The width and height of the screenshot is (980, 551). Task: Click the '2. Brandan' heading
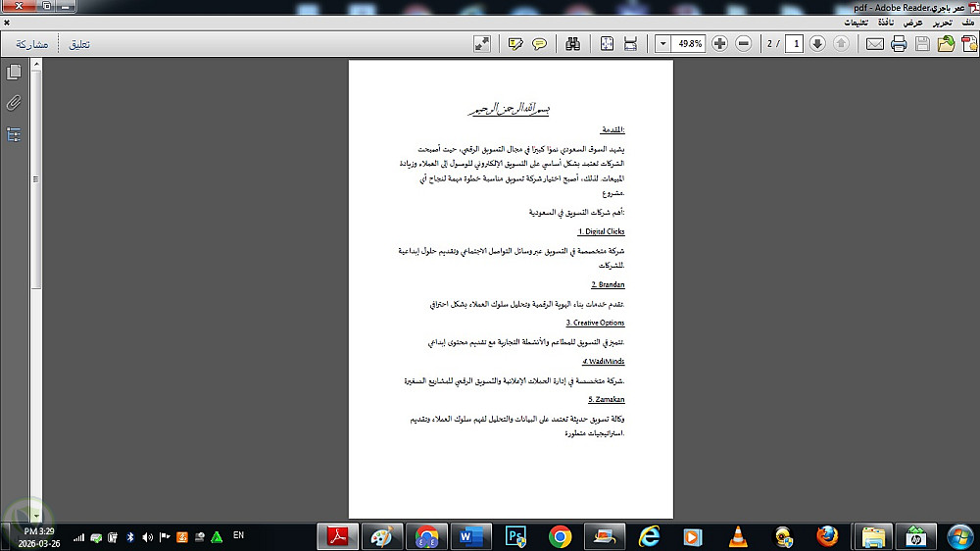(x=608, y=284)
